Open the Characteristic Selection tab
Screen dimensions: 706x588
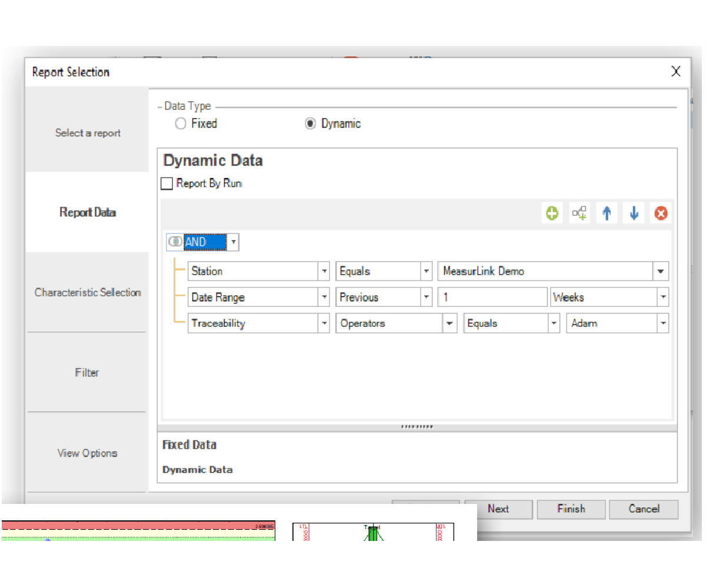(x=88, y=292)
